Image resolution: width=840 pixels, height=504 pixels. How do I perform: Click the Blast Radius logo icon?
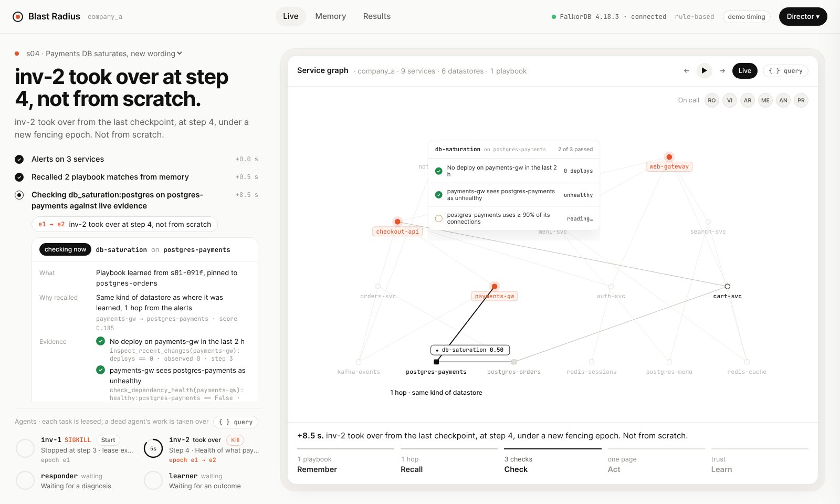(18, 17)
